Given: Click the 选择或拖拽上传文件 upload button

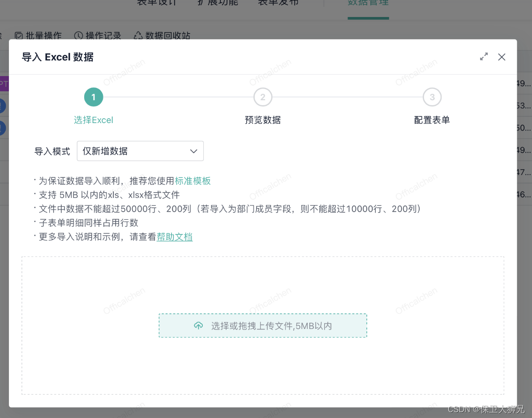Looking at the screenshot, I should (262, 325).
